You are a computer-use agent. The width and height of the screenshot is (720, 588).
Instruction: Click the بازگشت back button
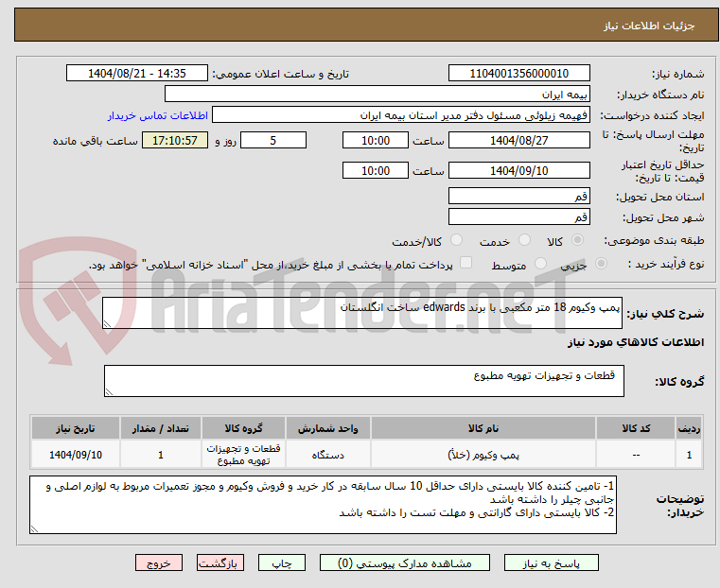click(220, 562)
